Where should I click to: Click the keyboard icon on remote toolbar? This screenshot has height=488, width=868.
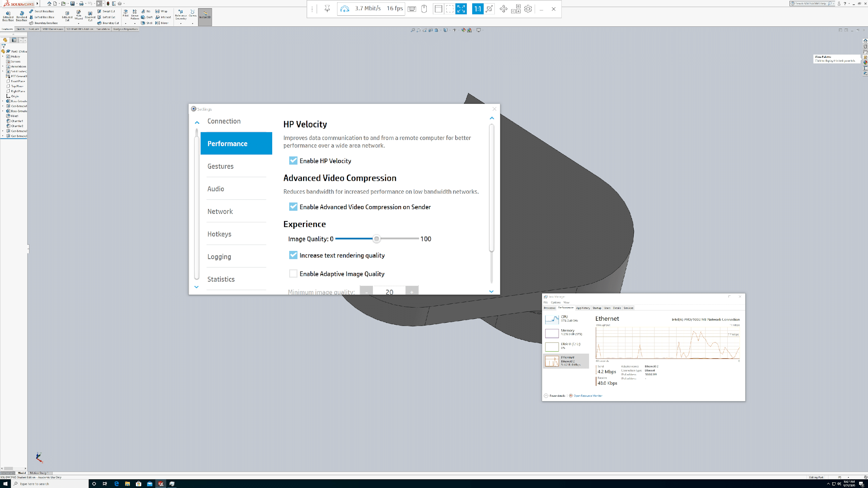coord(412,9)
